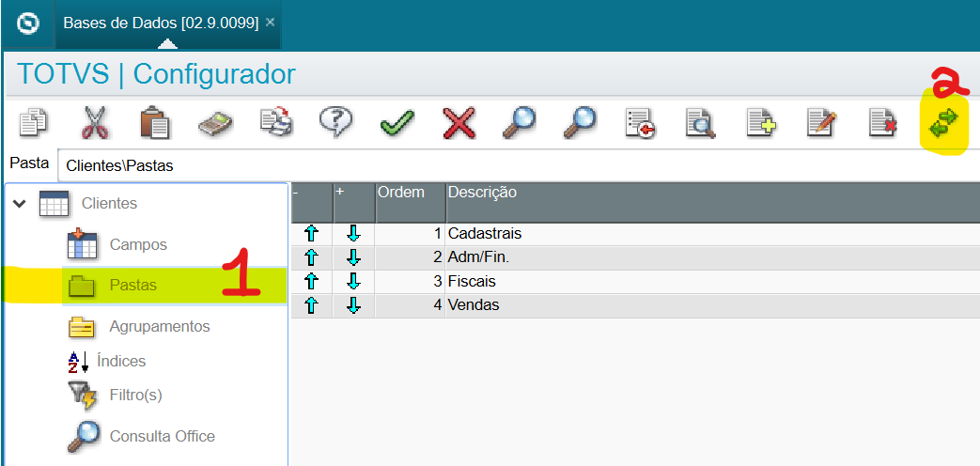Image resolution: width=980 pixels, height=466 pixels.
Task: Confirm with the green checkmark icon
Action: (397, 123)
